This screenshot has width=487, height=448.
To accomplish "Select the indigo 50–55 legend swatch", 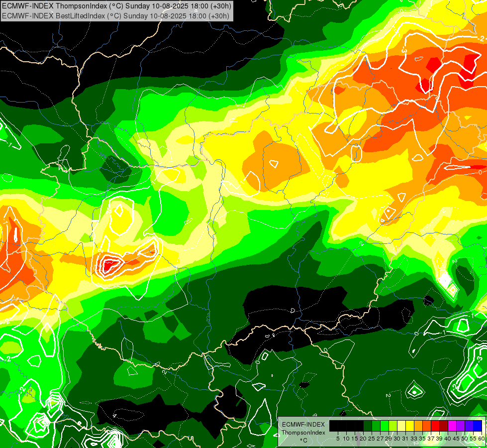I will (x=469, y=426).
